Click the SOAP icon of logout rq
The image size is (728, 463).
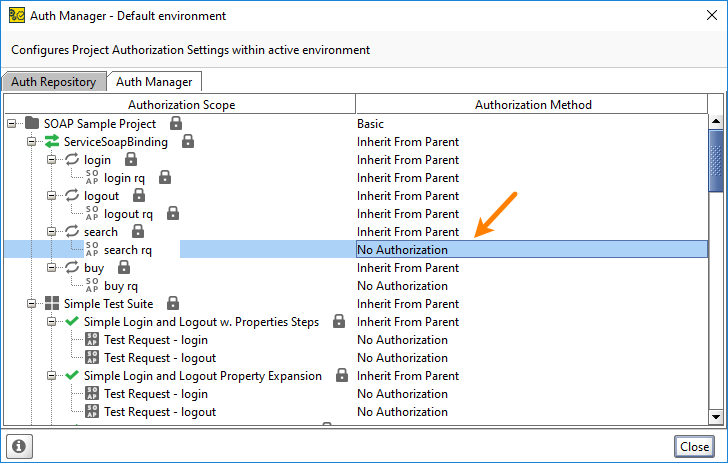click(92, 213)
